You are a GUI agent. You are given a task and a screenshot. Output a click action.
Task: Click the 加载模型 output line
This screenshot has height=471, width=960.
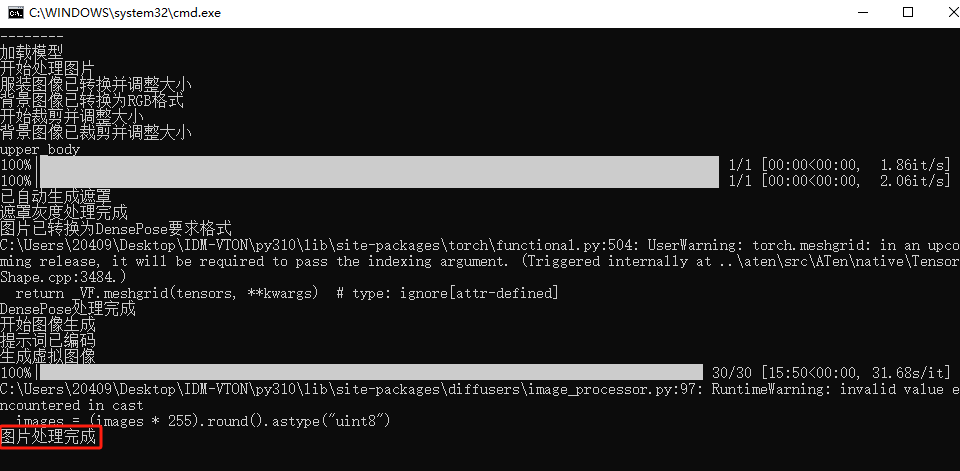click(32, 53)
